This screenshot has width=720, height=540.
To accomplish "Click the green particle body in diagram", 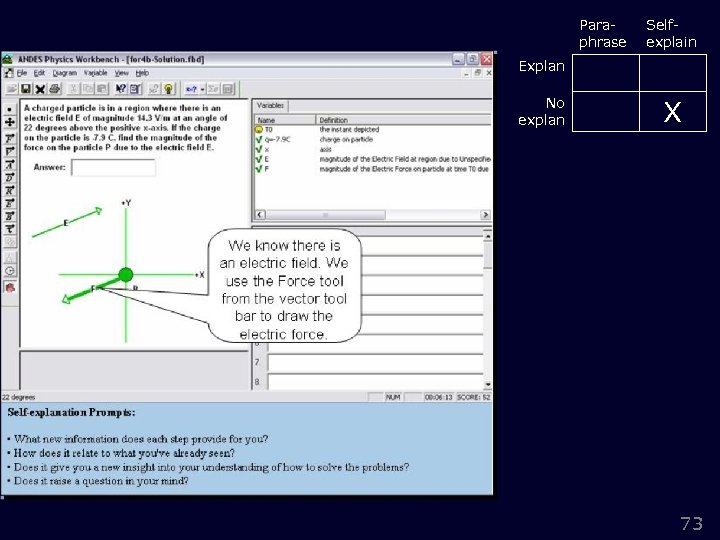I will click(x=125, y=275).
